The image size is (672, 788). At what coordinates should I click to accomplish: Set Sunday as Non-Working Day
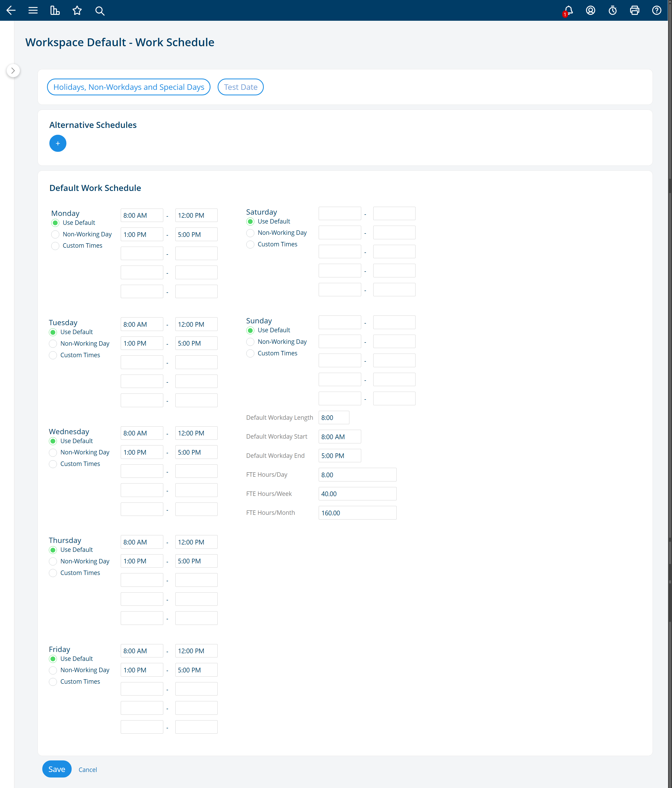pos(250,341)
